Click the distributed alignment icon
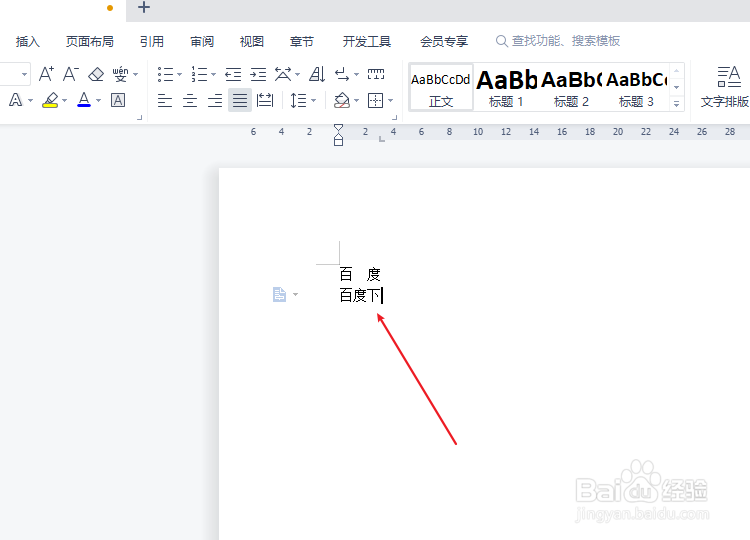750x540 pixels. tap(265, 100)
